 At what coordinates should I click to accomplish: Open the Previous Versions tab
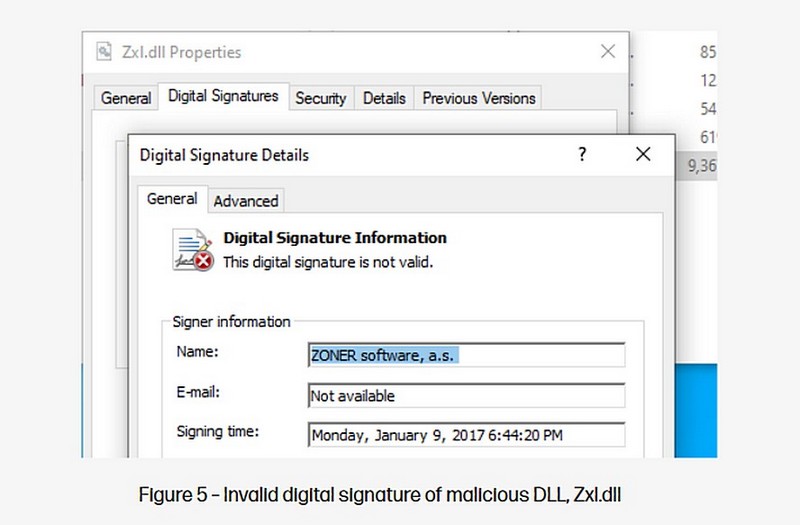click(479, 98)
